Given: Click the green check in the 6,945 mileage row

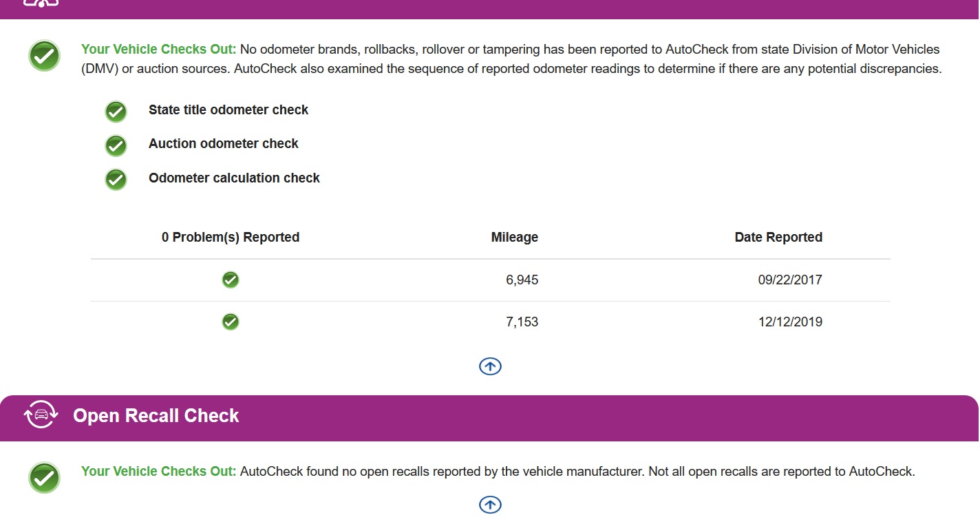Looking at the screenshot, I should coord(231,280).
